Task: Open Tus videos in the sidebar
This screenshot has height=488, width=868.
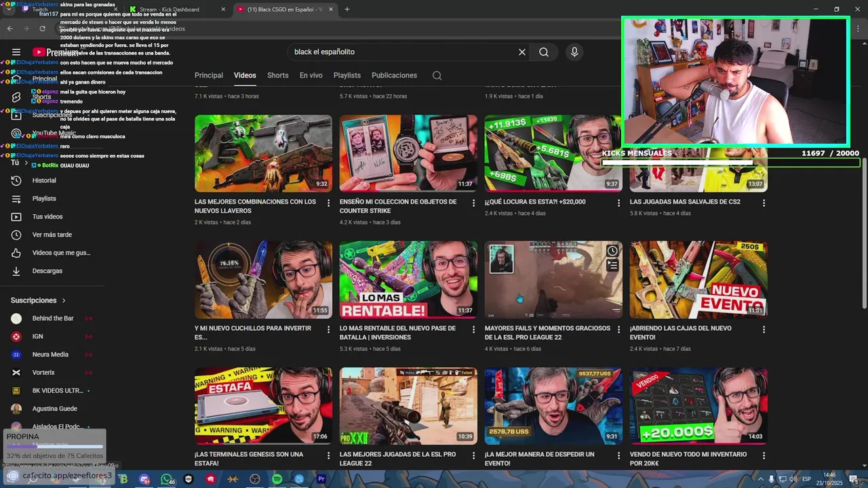Action: click(47, 217)
